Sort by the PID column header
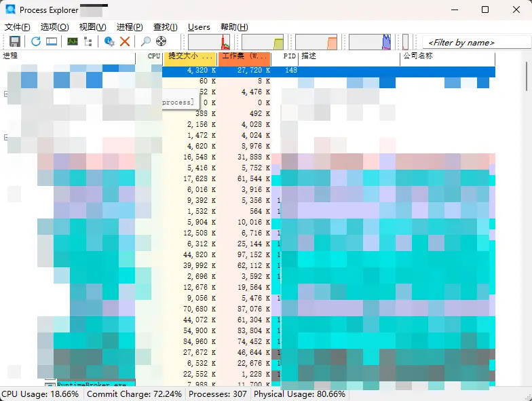 285,58
